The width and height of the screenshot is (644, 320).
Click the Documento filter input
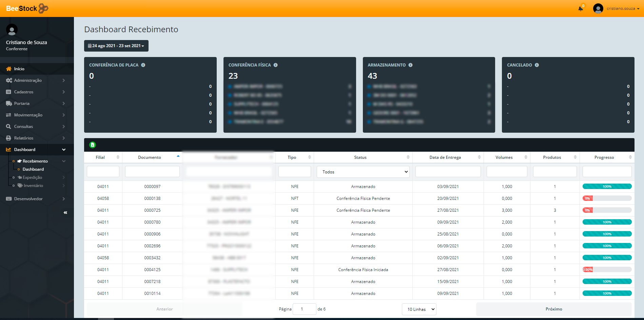(x=152, y=171)
